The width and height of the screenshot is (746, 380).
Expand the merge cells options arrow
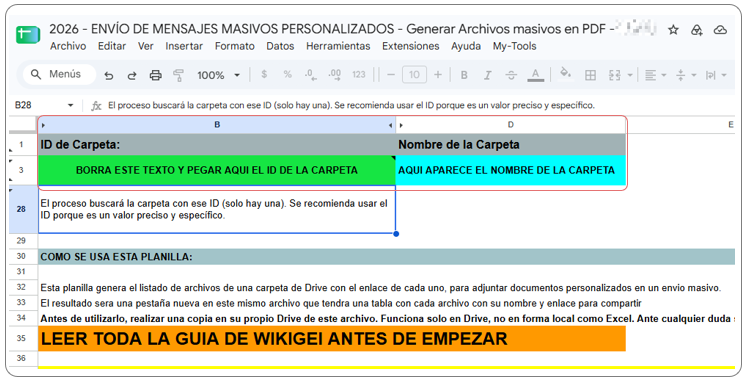[630, 75]
